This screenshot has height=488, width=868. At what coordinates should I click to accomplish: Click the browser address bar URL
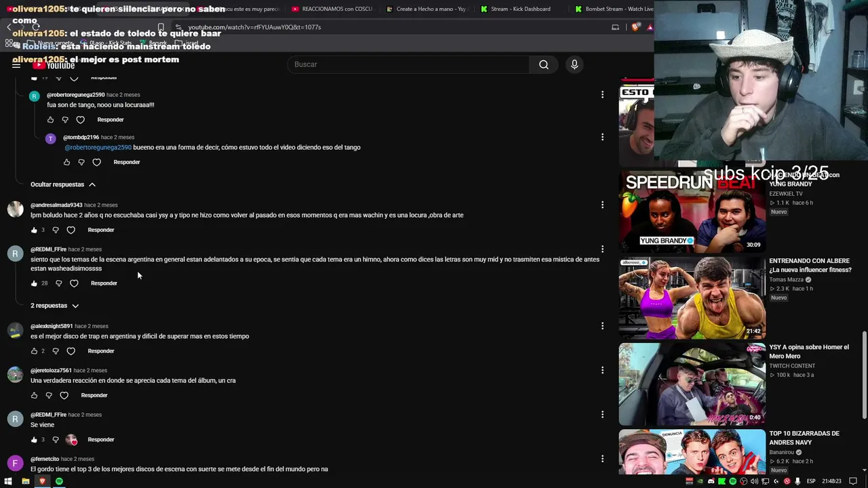click(x=254, y=27)
